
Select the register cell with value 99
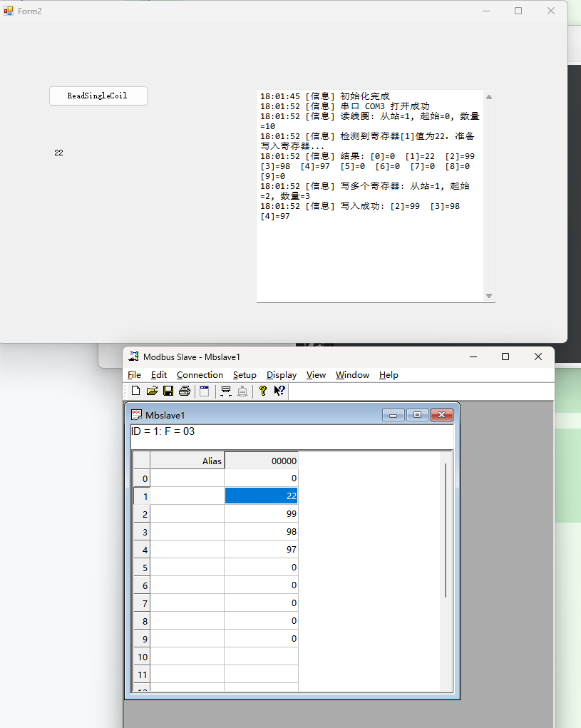pos(261,513)
